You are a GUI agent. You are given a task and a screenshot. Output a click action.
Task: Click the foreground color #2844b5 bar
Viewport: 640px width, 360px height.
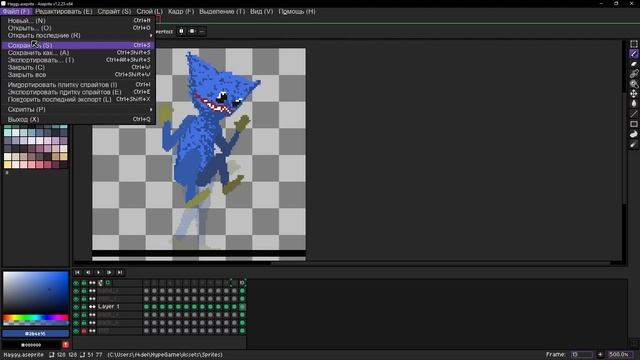point(36,333)
